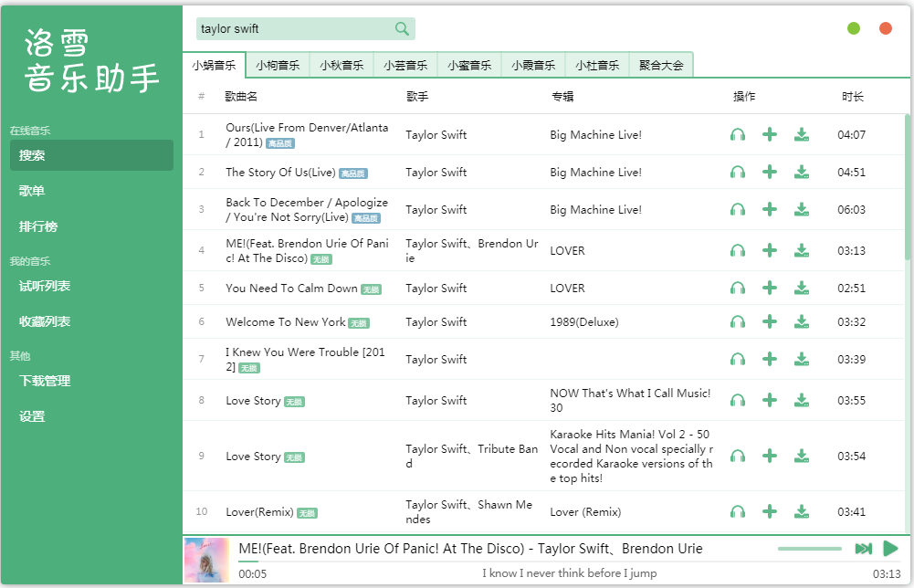This screenshot has width=914, height=588.
Task: Listen to I Knew You Were Trouble
Action: click(738, 359)
